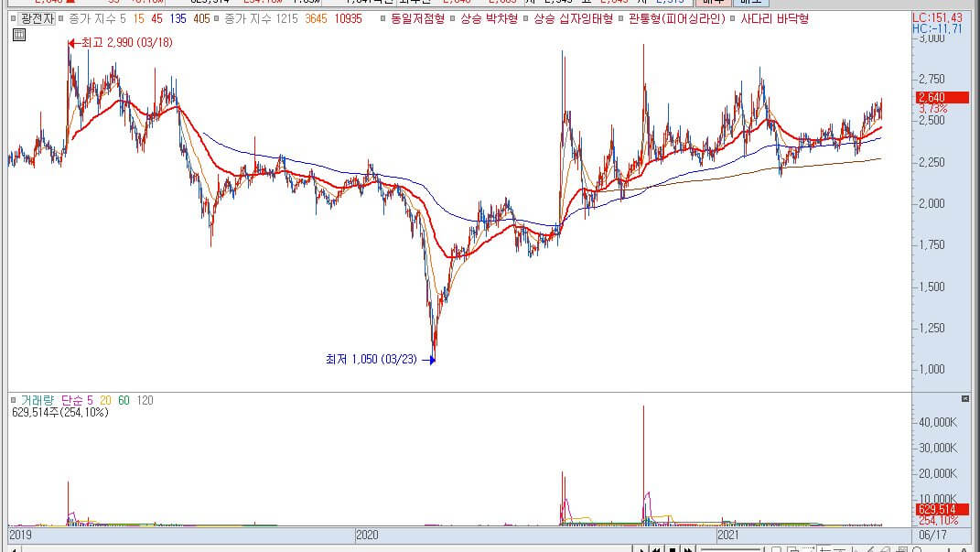The height and width of the screenshot is (552, 980).
Task: Click the 1,750 price axis label
Action: click(x=932, y=244)
